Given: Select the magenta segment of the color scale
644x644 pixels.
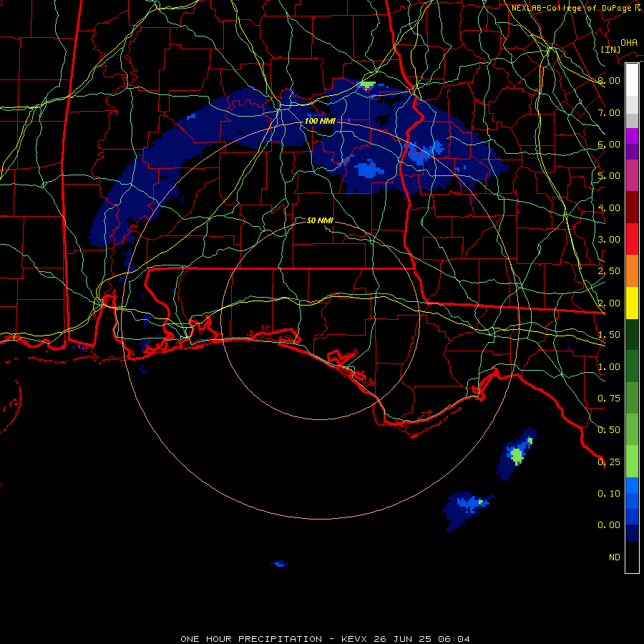Looking at the screenshot, I should pos(632,136).
